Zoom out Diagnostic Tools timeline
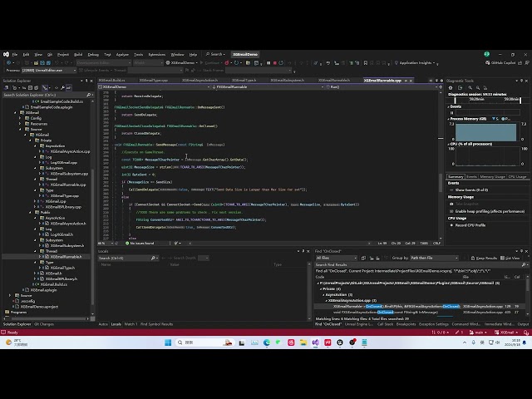 478,88
